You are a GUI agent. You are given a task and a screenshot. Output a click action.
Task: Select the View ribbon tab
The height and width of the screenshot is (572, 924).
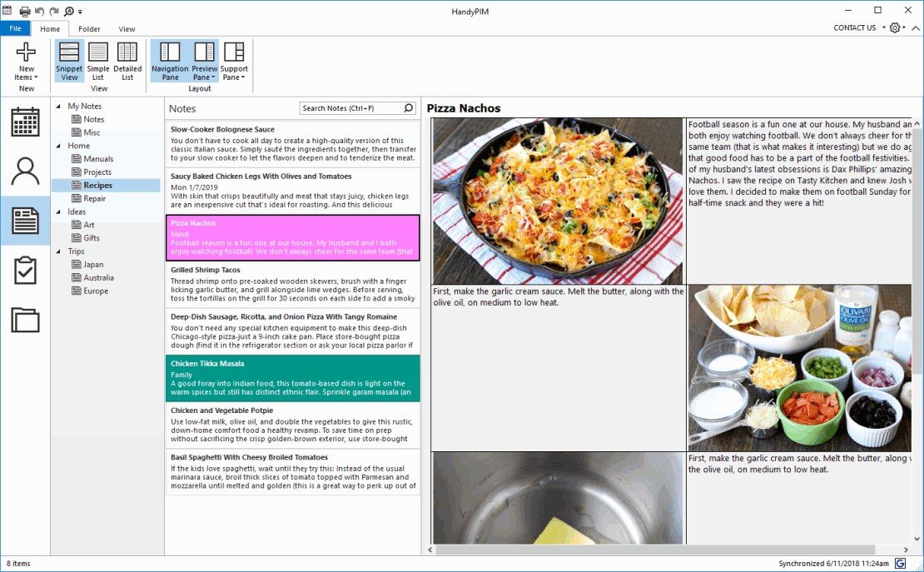pyautogui.click(x=127, y=29)
